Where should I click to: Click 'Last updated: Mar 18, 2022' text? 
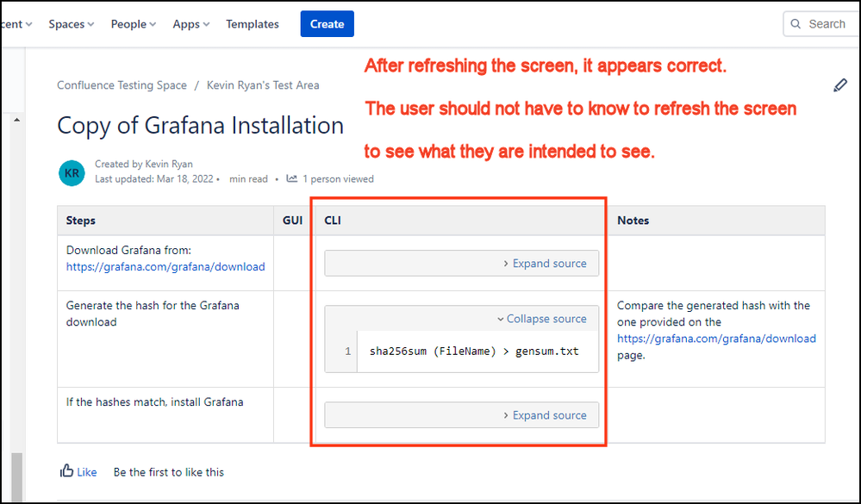tap(153, 179)
